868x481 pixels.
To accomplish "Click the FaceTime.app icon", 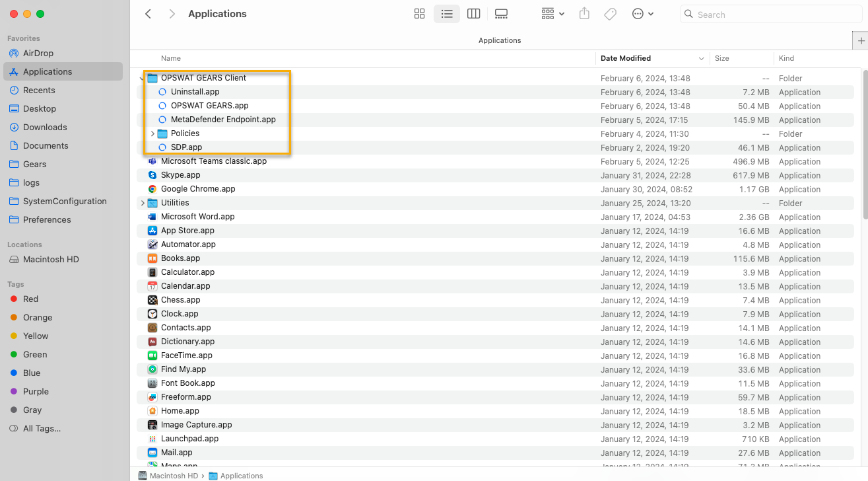I will point(152,355).
